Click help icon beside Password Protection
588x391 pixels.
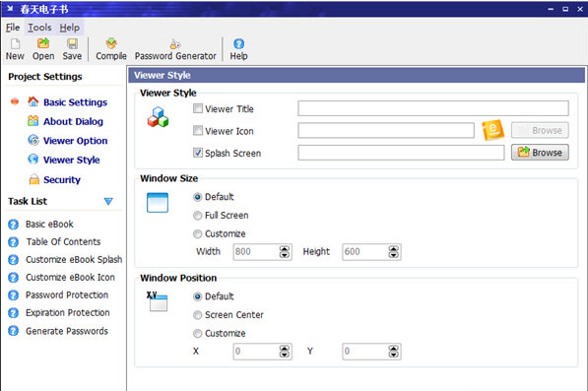pyautogui.click(x=13, y=295)
